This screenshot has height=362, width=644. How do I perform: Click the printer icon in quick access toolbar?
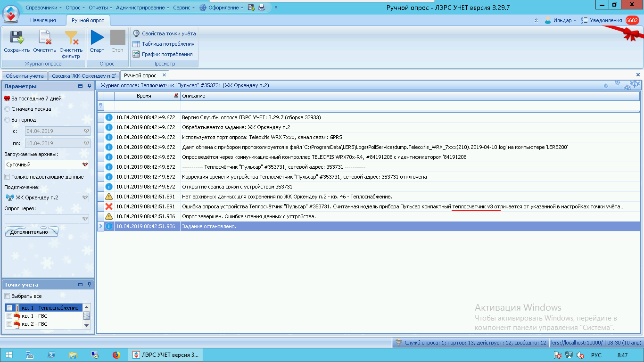tap(262, 8)
